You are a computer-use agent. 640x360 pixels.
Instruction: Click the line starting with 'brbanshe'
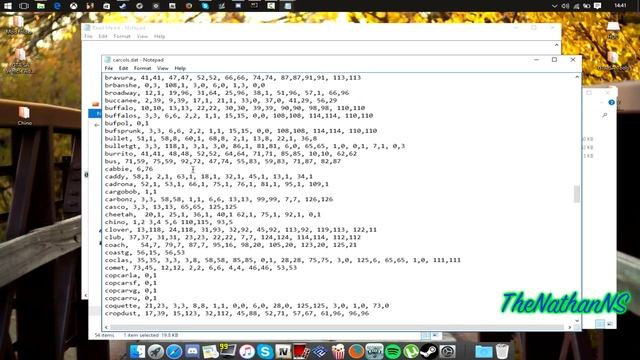(x=184, y=85)
